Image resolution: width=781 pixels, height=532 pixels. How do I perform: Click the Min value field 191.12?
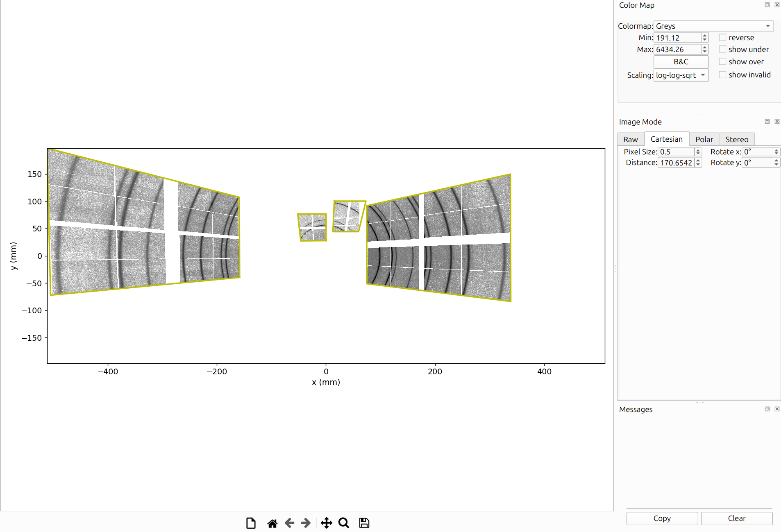click(x=677, y=38)
